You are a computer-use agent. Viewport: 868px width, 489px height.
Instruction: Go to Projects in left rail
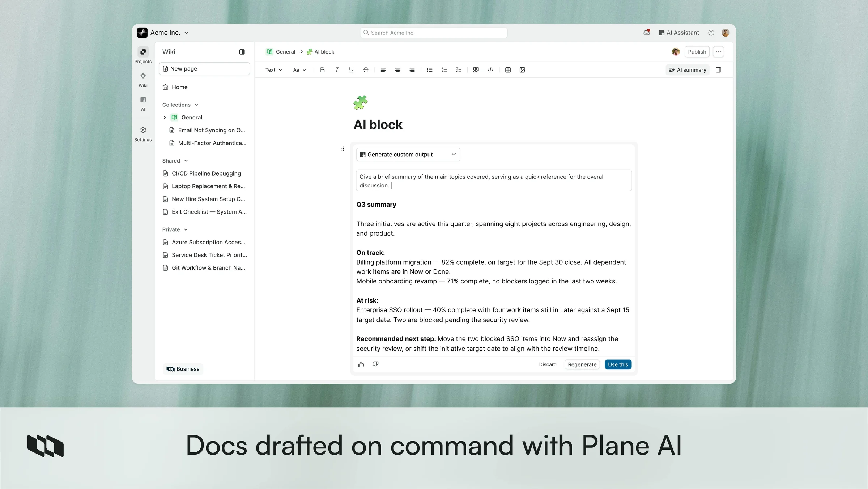coord(143,55)
